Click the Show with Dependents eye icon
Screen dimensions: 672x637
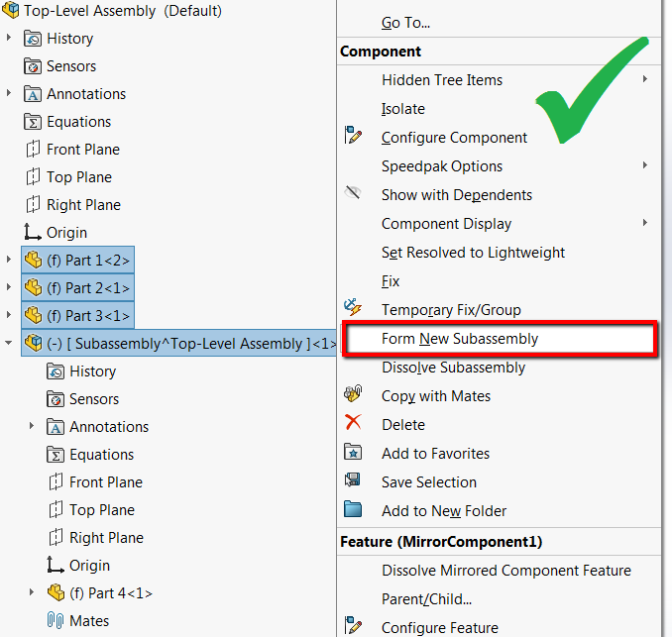353,193
